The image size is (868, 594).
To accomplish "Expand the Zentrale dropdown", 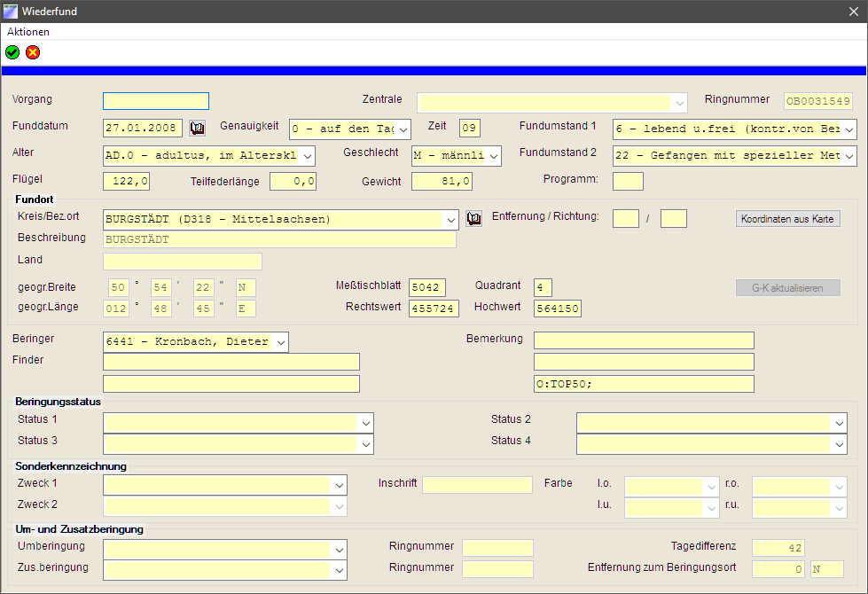I will (679, 103).
